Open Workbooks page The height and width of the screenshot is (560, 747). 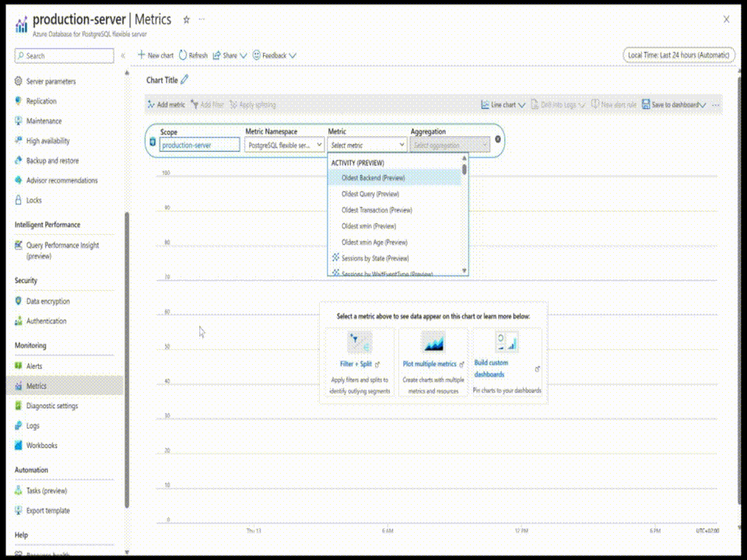click(x=41, y=446)
